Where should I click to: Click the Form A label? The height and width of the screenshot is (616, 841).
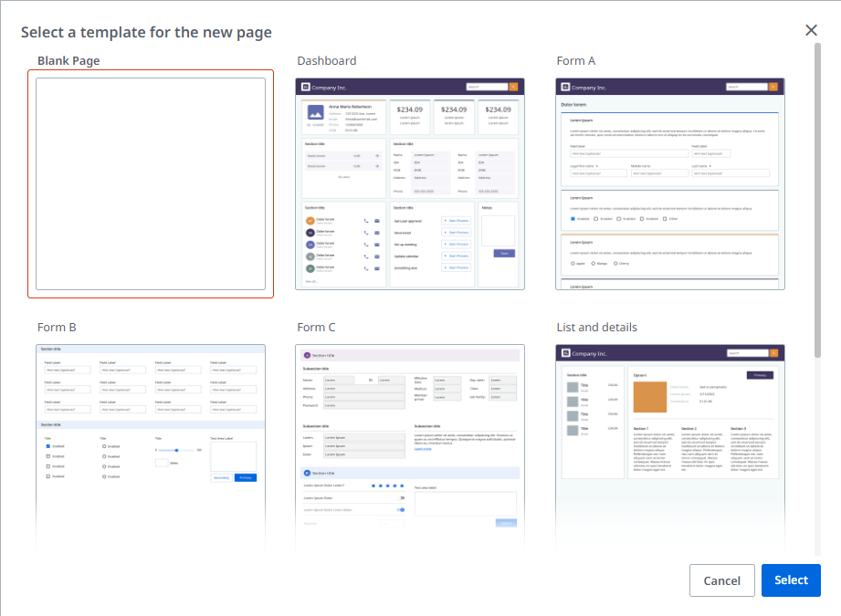(x=576, y=60)
